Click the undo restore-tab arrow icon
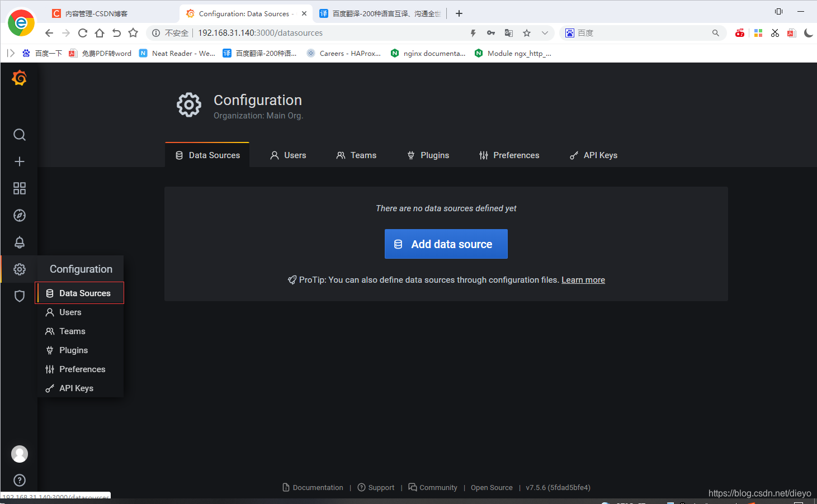 (x=116, y=33)
